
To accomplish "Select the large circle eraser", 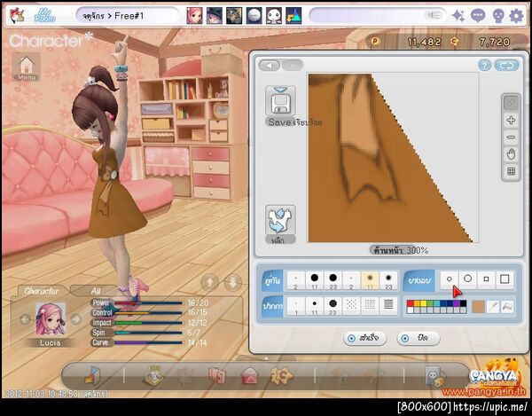I will click(467, 279).
